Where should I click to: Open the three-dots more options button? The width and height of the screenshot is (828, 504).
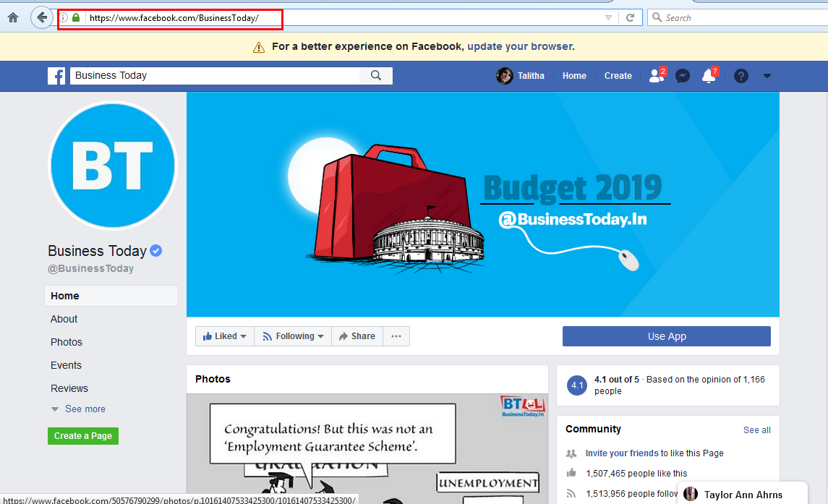pyautogui.click(x=396, y=336)
